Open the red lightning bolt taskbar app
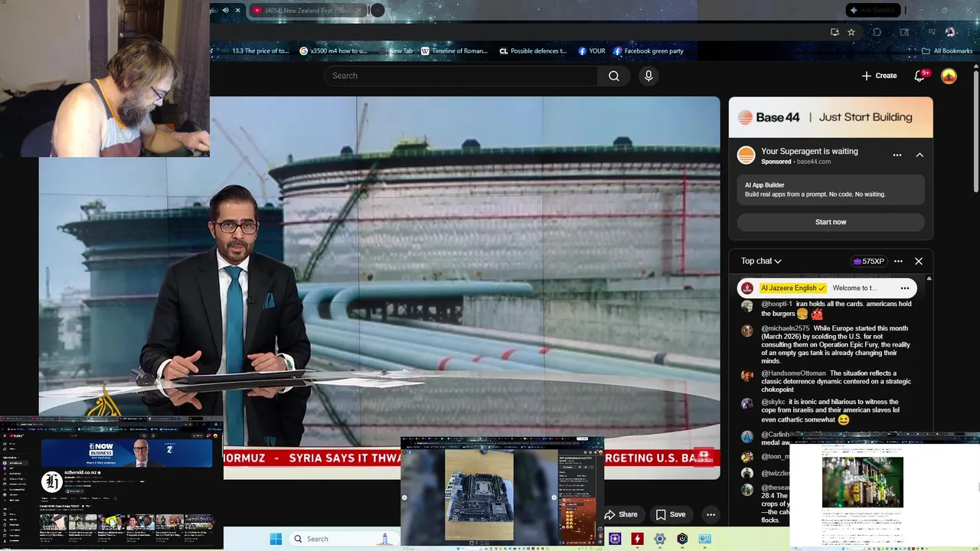The width and height of the screenshot is (980, 551). click(637, 539)
